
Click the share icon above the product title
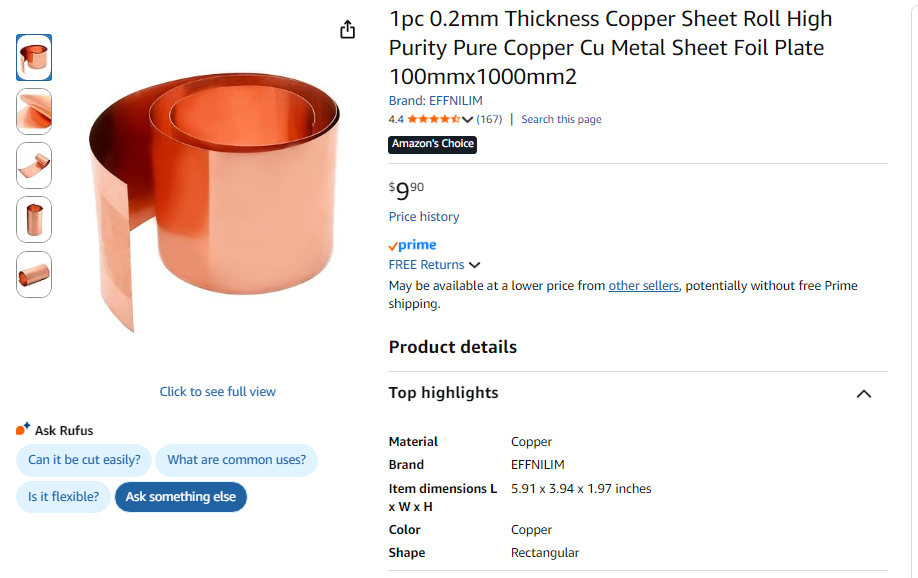tap(347, 30)
